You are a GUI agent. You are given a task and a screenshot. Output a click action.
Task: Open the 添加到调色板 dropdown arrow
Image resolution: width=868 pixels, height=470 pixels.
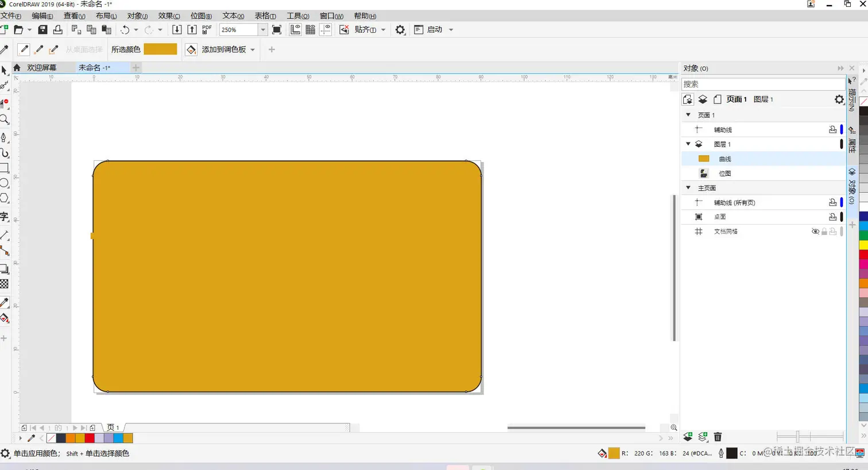tap(253, 50)
